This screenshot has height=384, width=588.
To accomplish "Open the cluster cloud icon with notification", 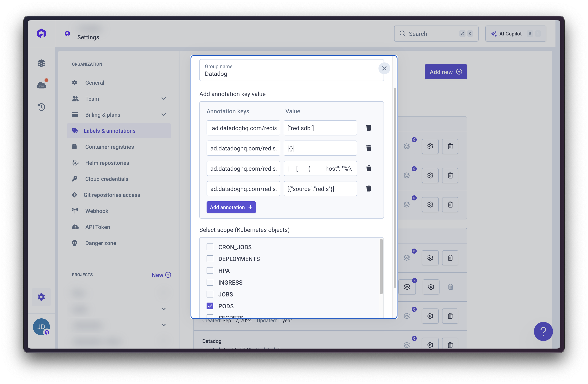I will [41, 85].
